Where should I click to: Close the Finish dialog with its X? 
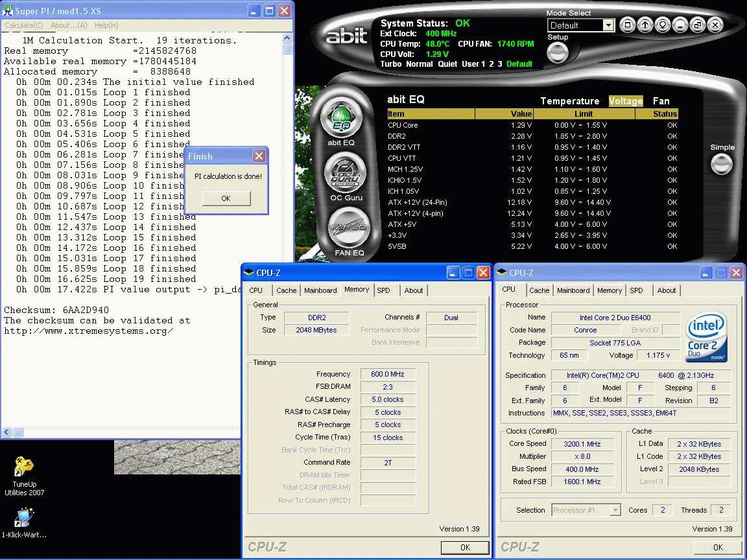[259, 156]
